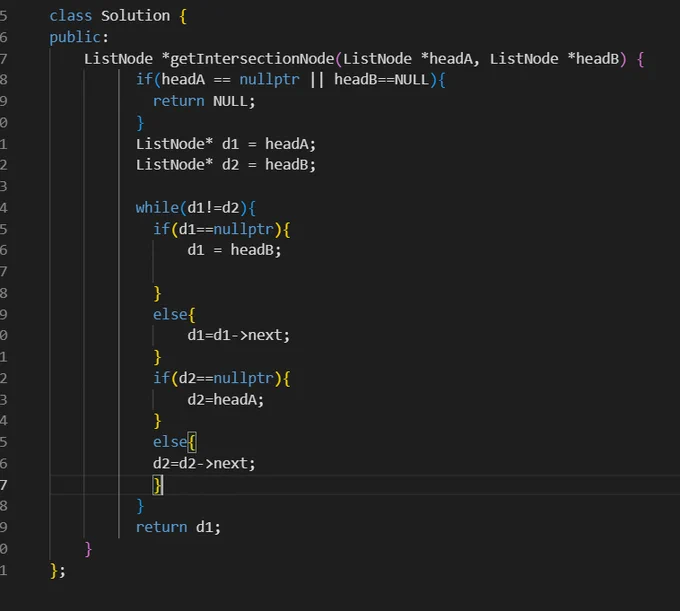Viewport: 680px width, 611px height.
Task: Click the 'while' keyword of the loop
Action: coord(157,208)
